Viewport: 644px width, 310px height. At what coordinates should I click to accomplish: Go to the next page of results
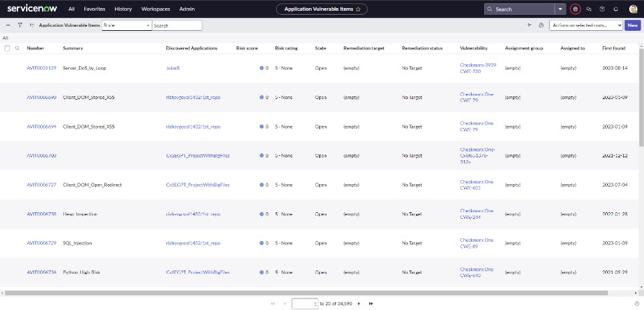click(359, 303)
